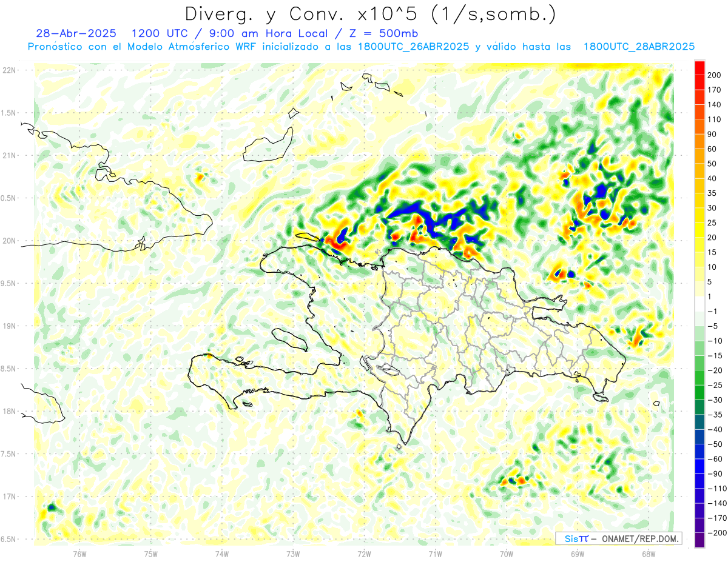Click the valid-until time '1800UTC_28ABR2025'
The height and width of the screenshot is (562, 728).
(639, 47)
